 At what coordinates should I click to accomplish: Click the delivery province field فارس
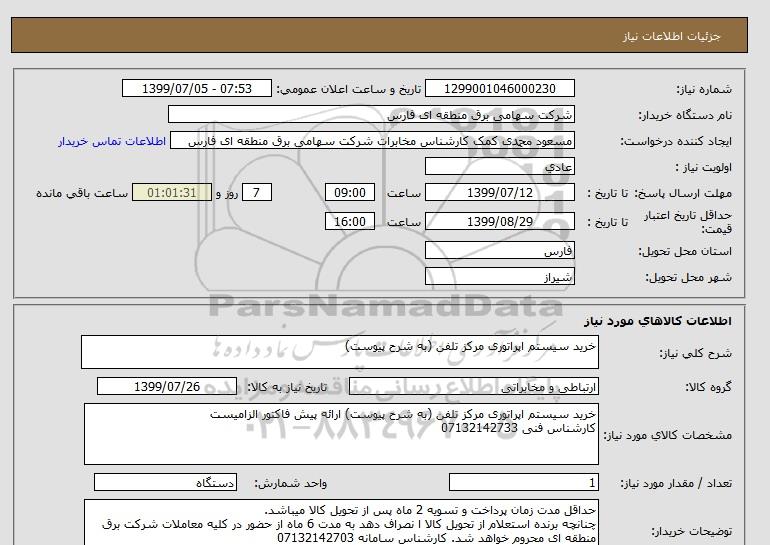(x=499, y=251)
